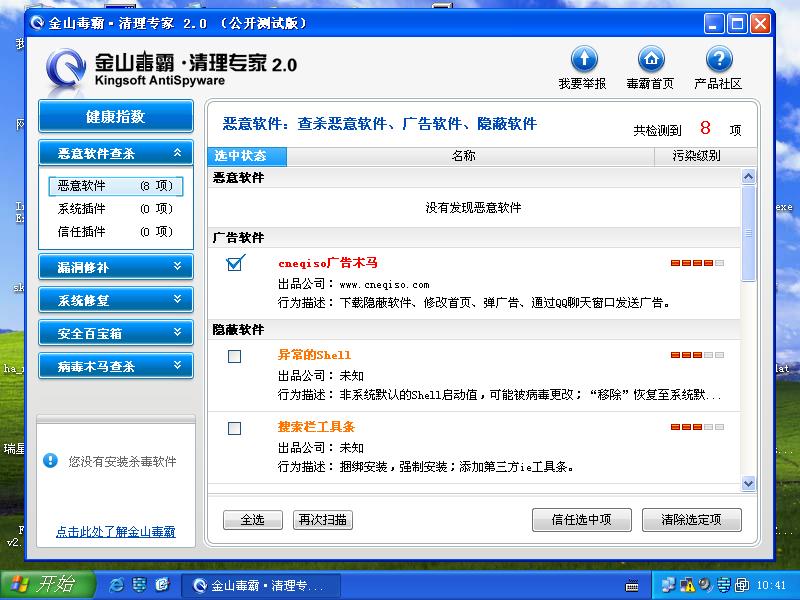The width and height of the screenshot is (800, 600).
Task: Click the 搜索栏工具条 item name
Action: click(316, 427)
